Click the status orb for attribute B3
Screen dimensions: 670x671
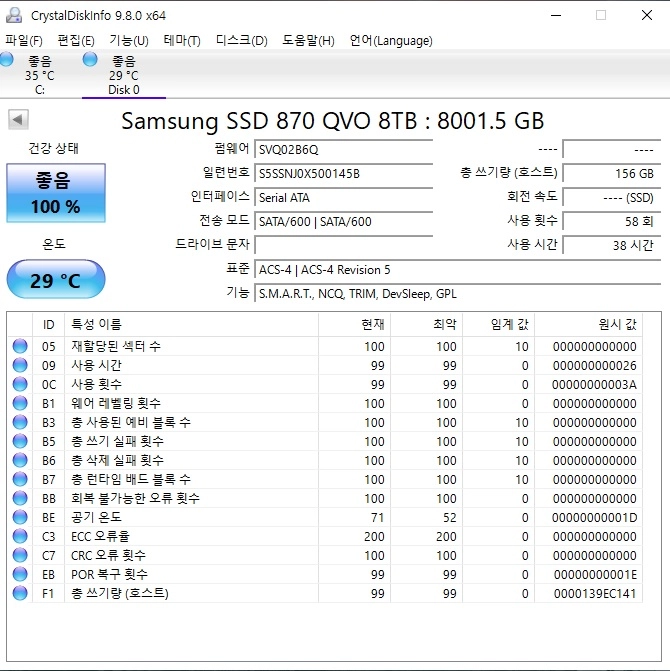tap(20, 422)
